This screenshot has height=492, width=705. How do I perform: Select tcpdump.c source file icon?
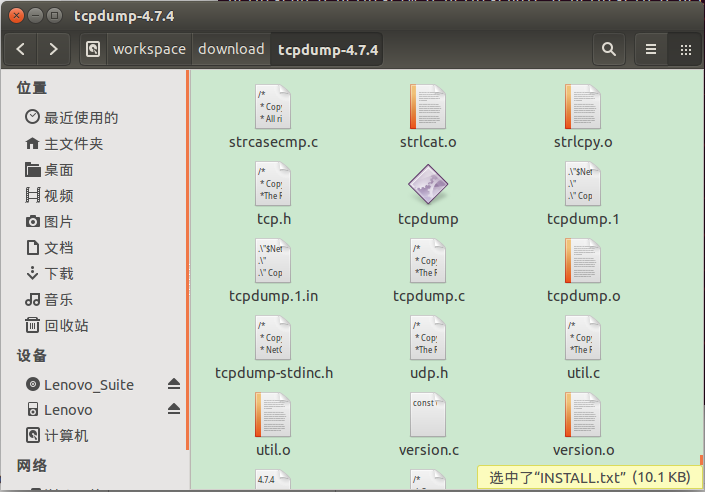tap(428, 261)
